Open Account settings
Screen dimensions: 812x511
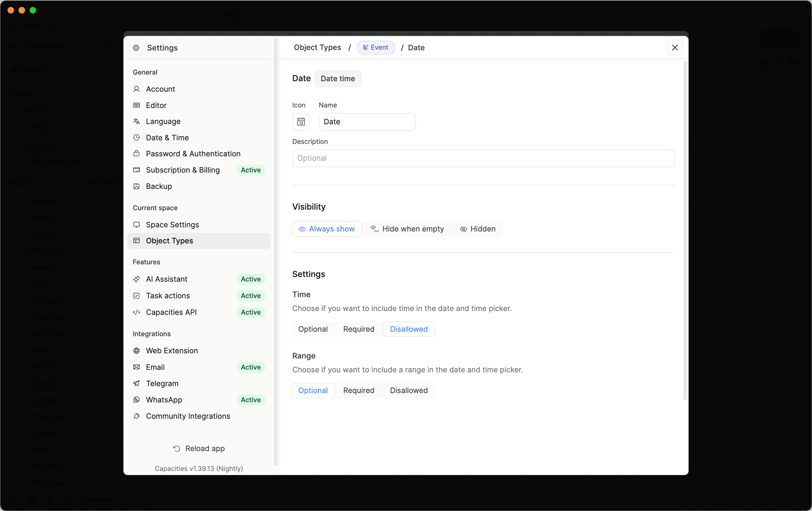pos(199,89)
